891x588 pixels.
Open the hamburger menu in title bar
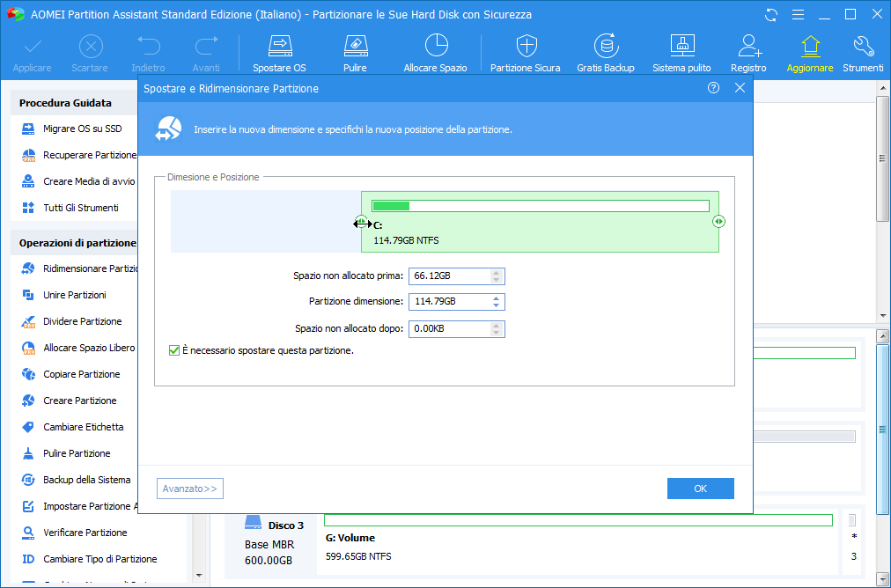[x=798, y=15]
